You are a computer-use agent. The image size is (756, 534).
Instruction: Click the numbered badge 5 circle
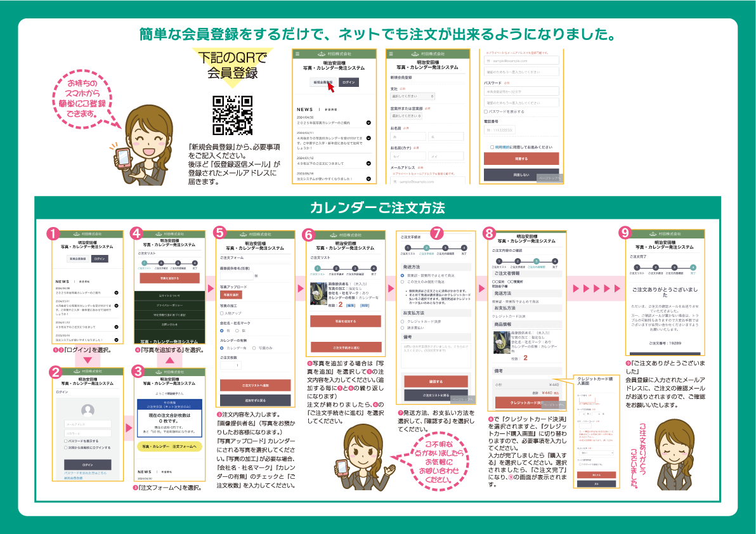(219, 233)
